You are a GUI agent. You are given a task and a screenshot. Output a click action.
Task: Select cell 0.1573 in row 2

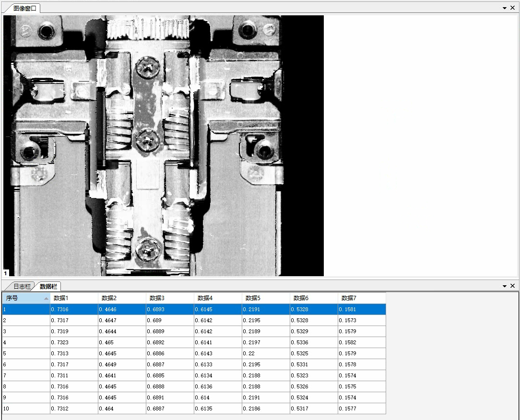pos(362,320)
